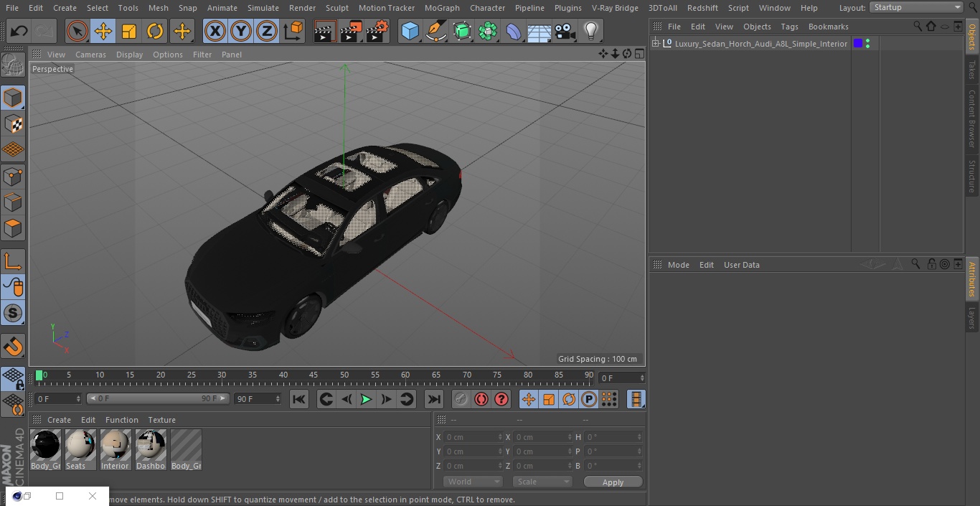Toggle Y axis lock
Screen dimensions: 980x506
pyautogui.click(x=241, y=31)
